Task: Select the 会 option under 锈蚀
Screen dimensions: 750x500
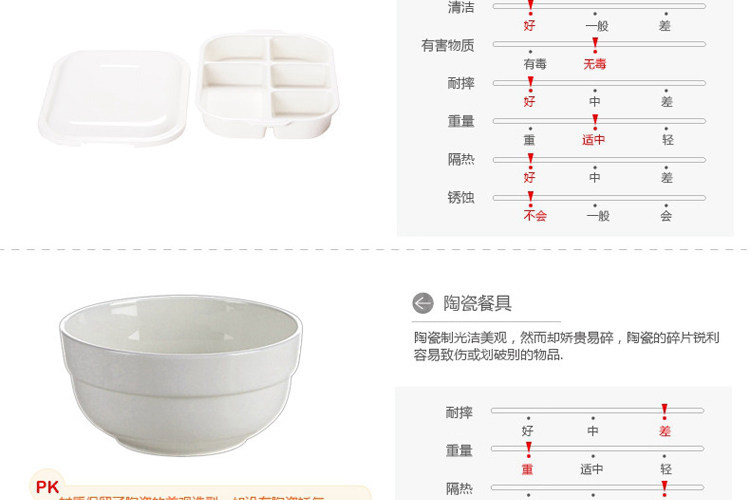Action: pyautogui.click(x=666, y=216)
